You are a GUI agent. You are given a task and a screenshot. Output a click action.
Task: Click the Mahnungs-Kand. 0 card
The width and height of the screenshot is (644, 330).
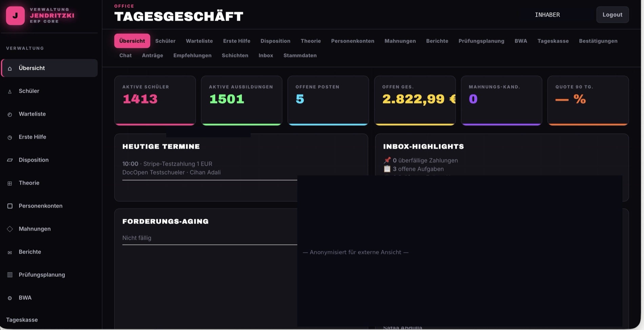[501, 101]
